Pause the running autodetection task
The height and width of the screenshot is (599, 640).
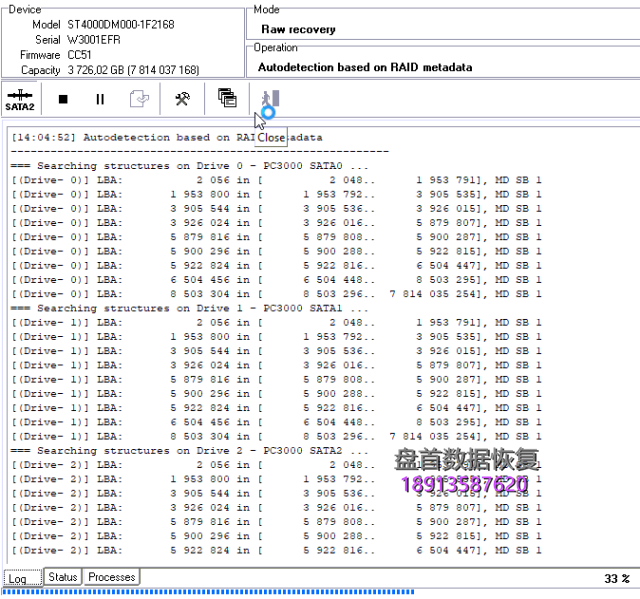(x=100, y=99)
